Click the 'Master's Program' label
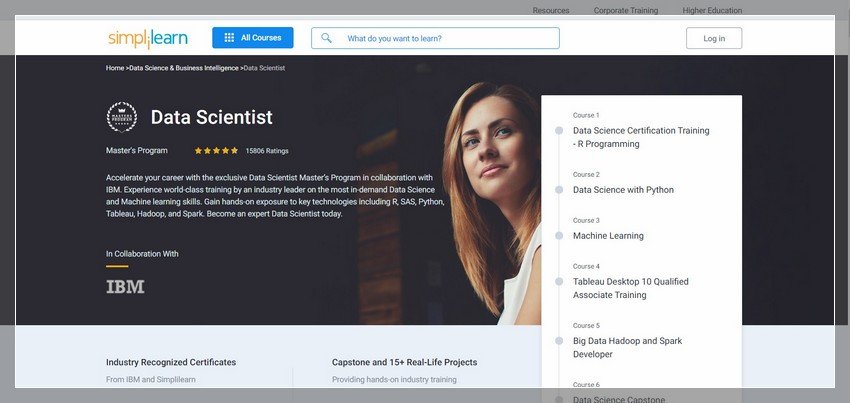 (x=137, y=151)
